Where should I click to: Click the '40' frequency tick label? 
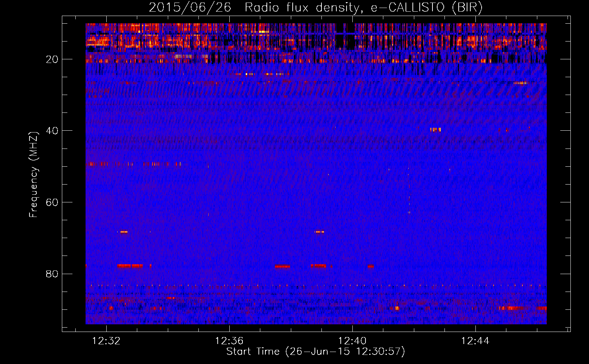click(x=52, y=131)
